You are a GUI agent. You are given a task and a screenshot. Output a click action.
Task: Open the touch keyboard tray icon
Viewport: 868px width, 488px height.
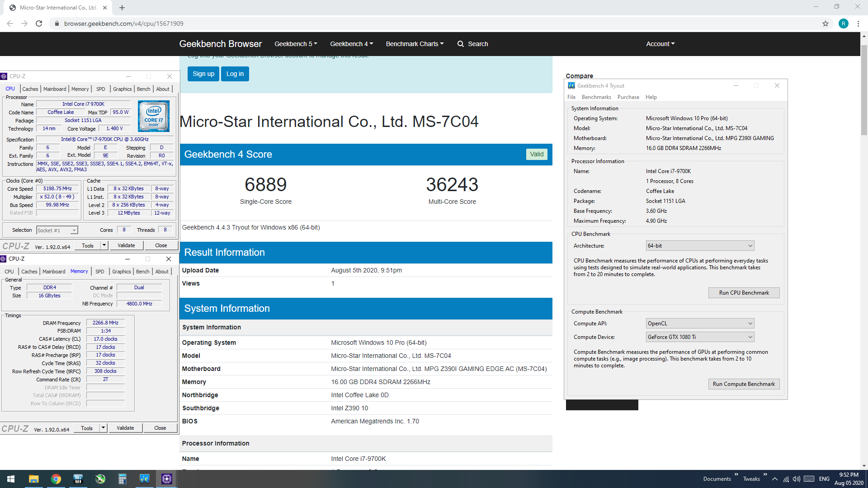[x=809, y=479]
